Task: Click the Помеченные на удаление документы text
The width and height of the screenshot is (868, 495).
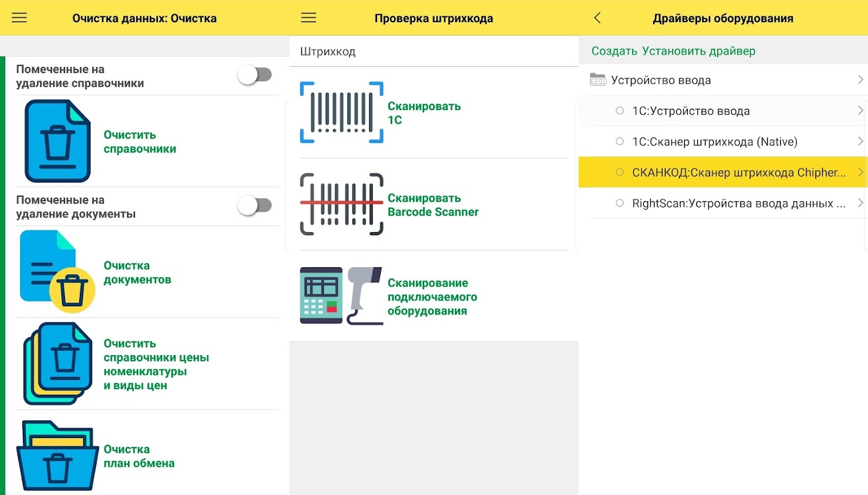Action: click(x=76, y=207)
